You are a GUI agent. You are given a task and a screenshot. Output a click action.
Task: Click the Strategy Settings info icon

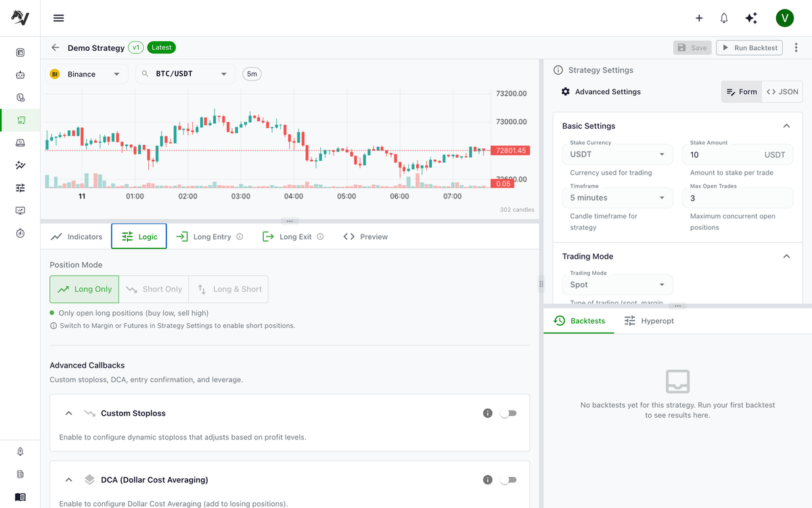point(558,70)
